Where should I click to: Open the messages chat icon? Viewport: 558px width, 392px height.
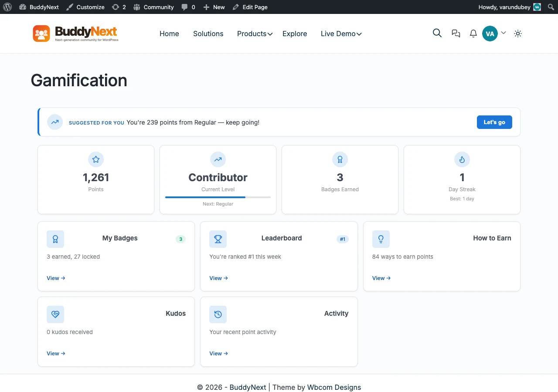click(456, 34)
